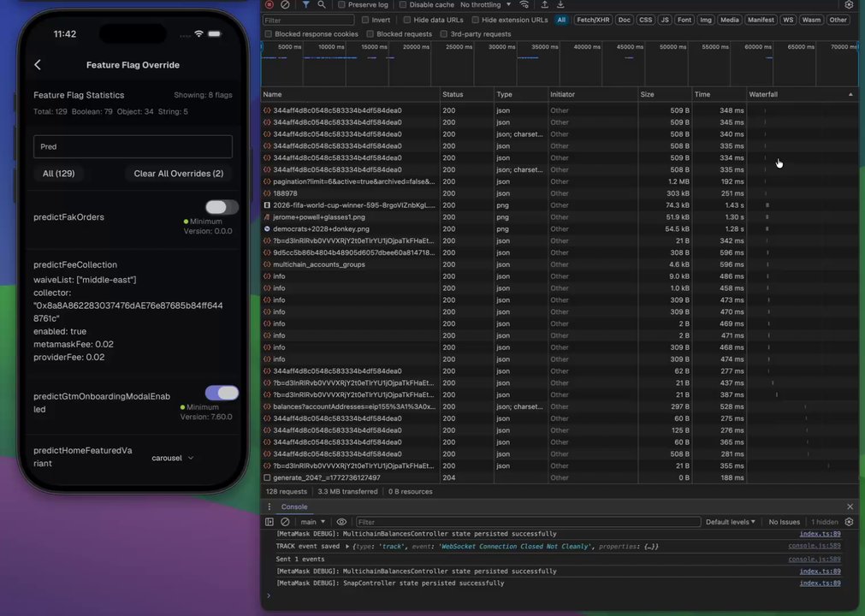Open network conditions wifi icon
The width and height of the screenshot is (865, 616).
(524, 4)
